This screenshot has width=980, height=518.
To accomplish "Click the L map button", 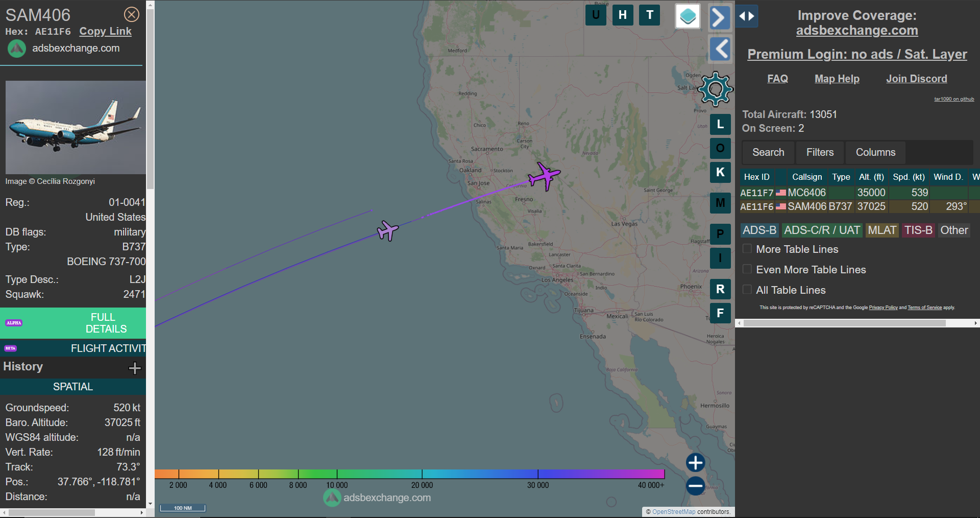I will [x=720, y=124].
